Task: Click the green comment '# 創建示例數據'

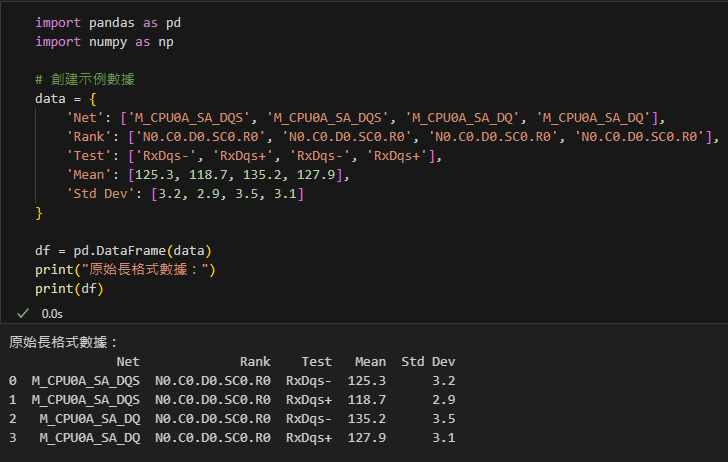Action: [x=85, y=79]
